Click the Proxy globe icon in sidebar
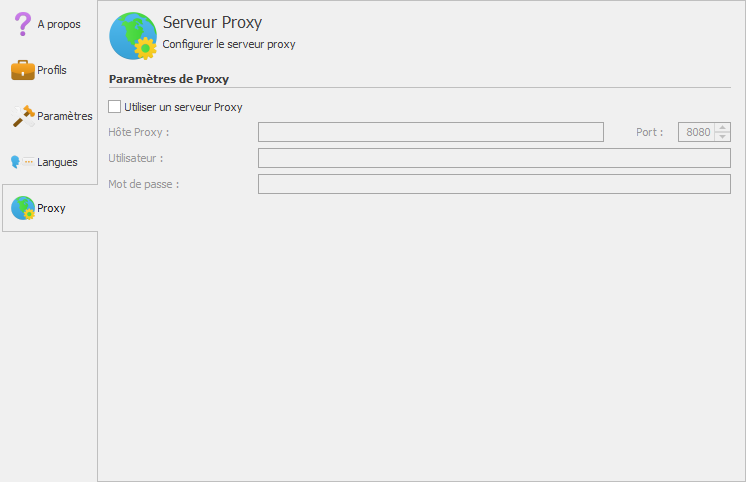The height and width of the screenshot is (482, 746). pyautogui.click(x=22, y=208)
